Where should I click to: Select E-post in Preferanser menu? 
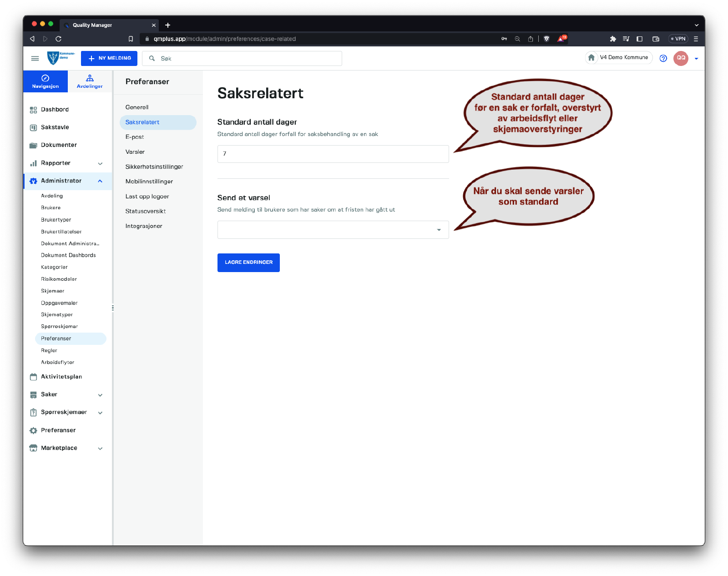[x=135, y=137]
